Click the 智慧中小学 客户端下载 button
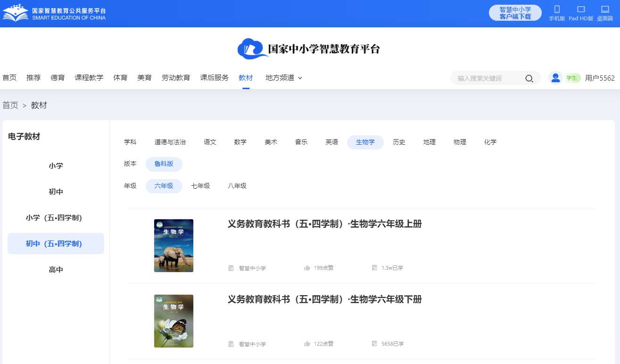The width and height of the screenshot is (620, 364). (x=515, y=13)
